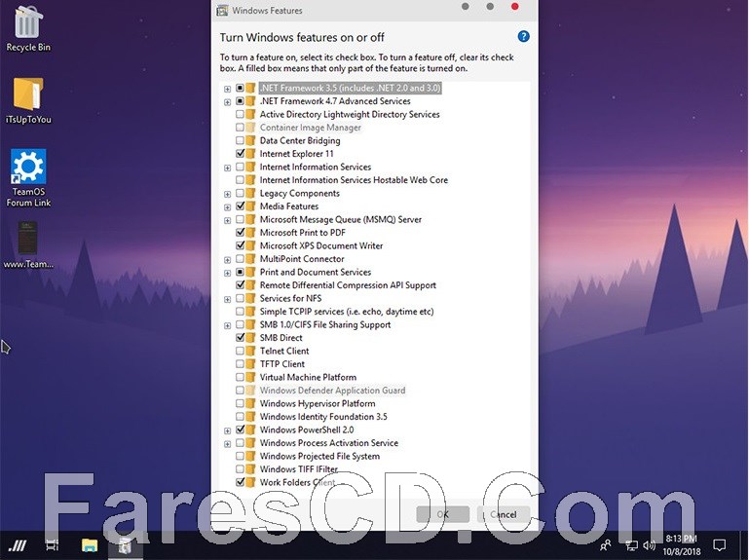This screenshot has width=749, height=560.
Task: Click the folder icon beside Windows PowerShell 2.0
Action: 250,429
